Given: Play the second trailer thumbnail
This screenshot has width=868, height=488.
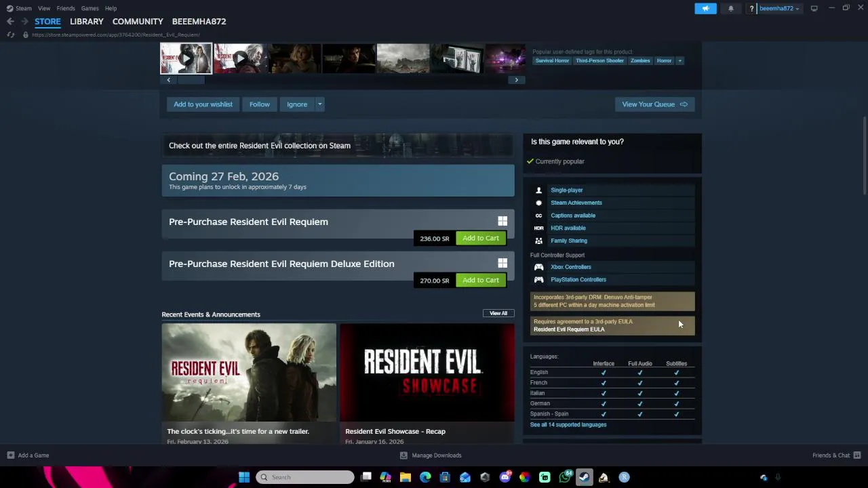Looking at the screenshot, I should point(240,58).
